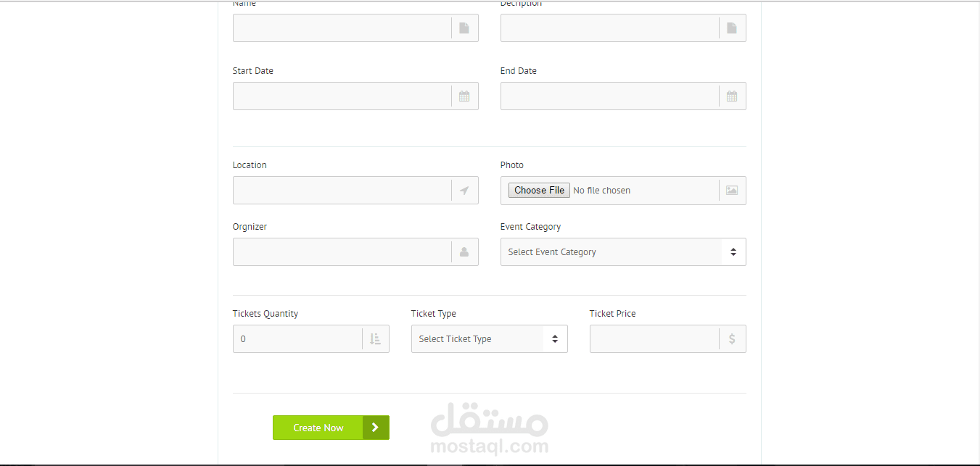Click the Create Now button
The height and width of the screenshot is (466, 980).
[331, 428]
